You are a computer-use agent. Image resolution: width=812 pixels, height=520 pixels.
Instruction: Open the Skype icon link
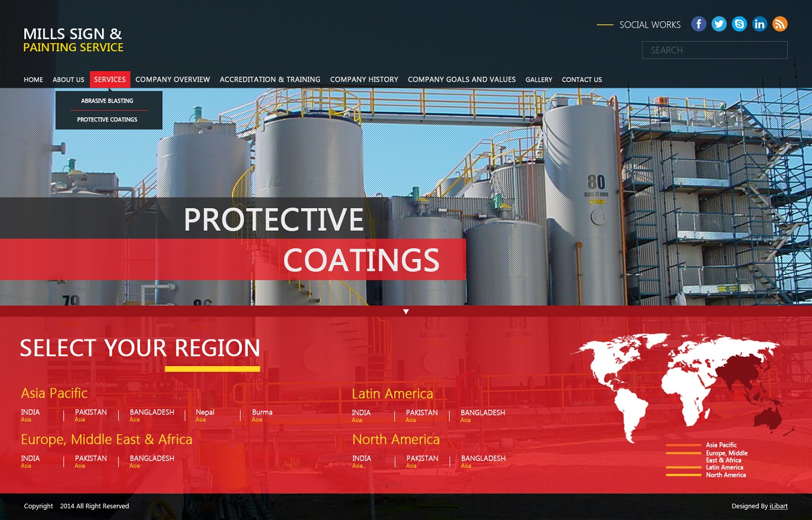tap(739, 24)
